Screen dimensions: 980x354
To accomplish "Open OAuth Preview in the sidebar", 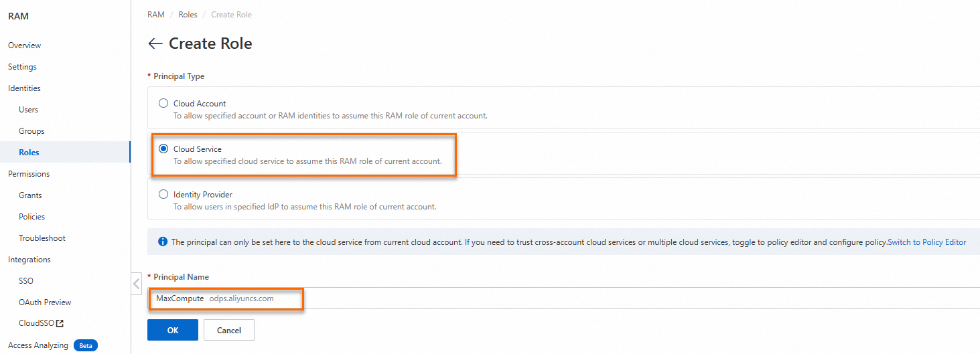I will [45, 302].
